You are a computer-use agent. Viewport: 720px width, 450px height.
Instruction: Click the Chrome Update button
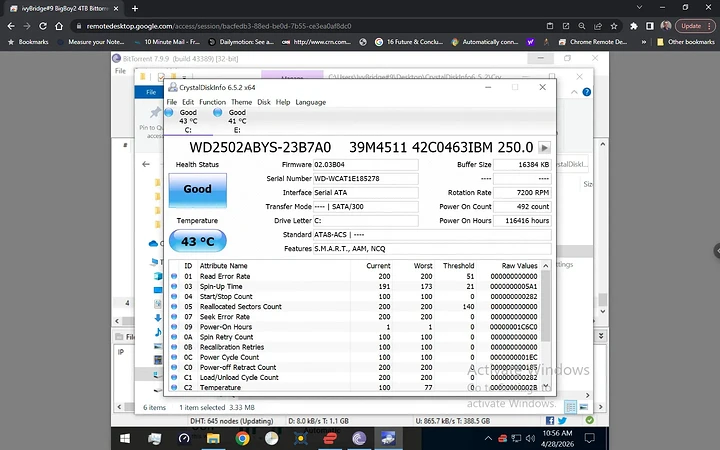pyautogui.click(x=695, y=26)
